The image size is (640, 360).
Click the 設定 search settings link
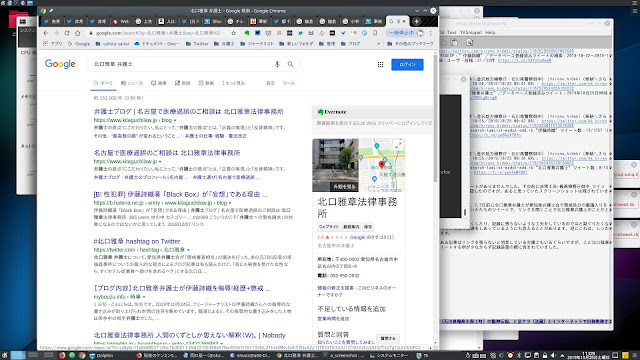(271, 83)
